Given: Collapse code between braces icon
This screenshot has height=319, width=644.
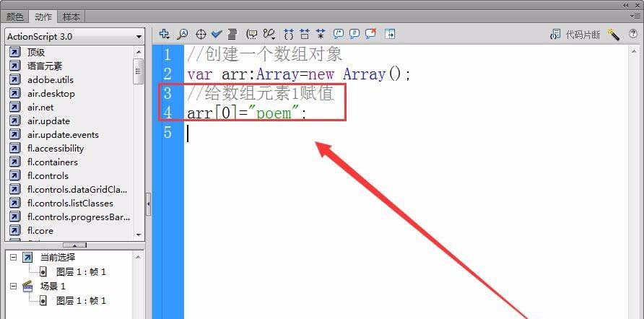Looking at the screenshot, I should tap(289, 34).
